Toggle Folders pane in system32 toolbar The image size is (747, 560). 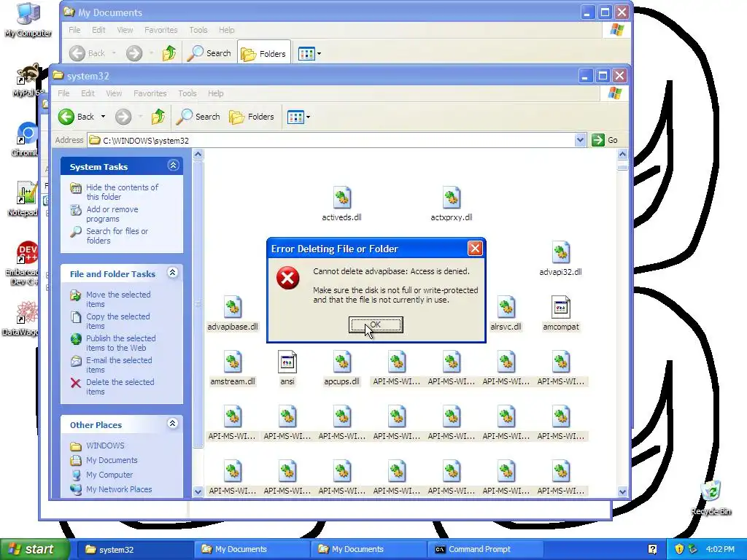point(252,117)
